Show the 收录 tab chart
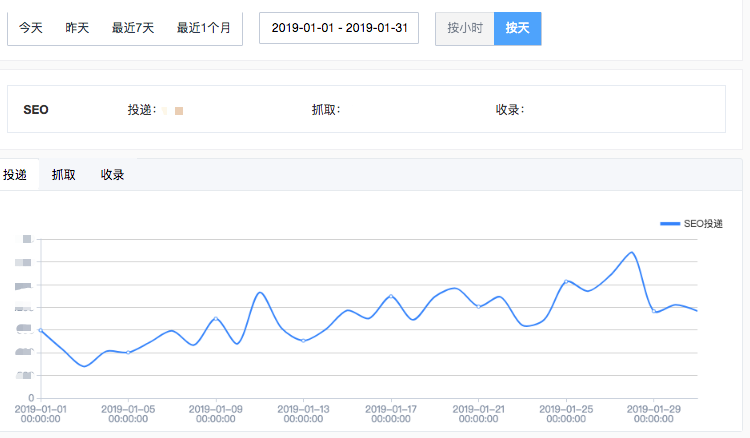The height and width of the screenshot is (438, 750). point(113,175)
